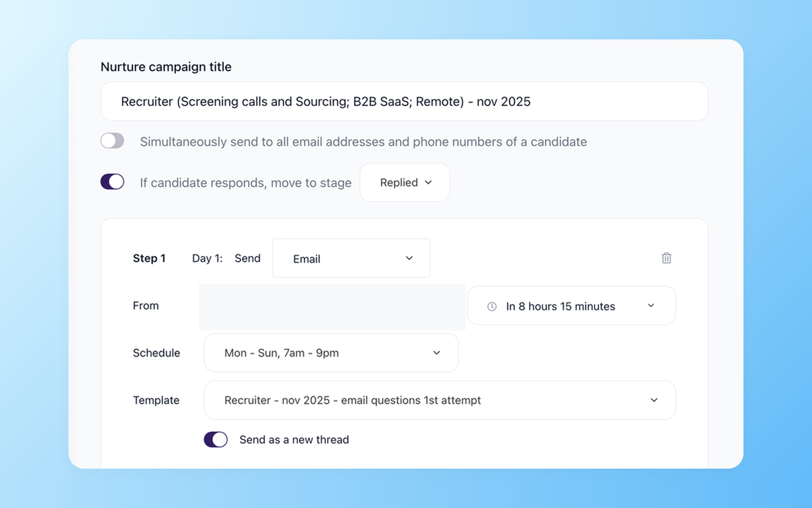The height and width of the screenshot is (508, 812).
Task: Click the Day 1: label
Action: 207,258
